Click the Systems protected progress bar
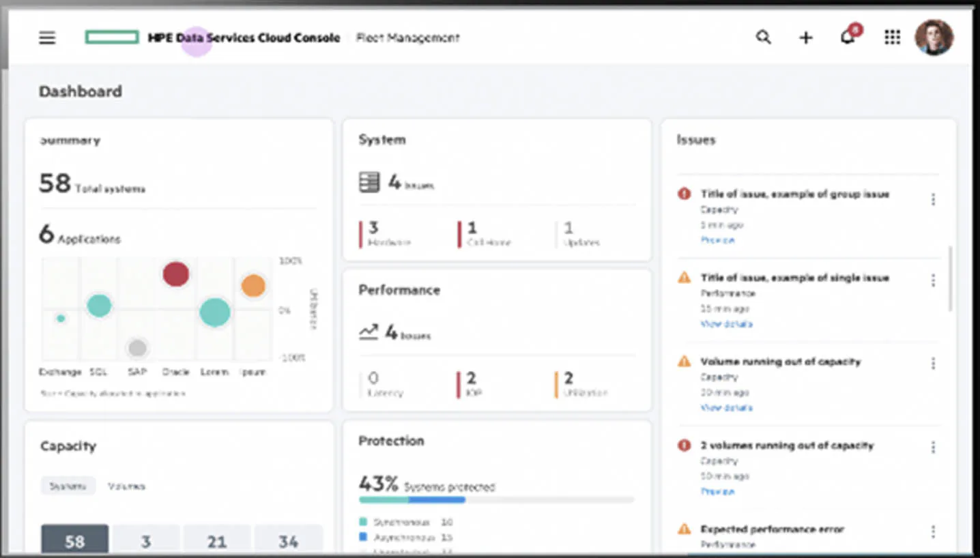Screen dimensions: 980x558 (496, 500)
